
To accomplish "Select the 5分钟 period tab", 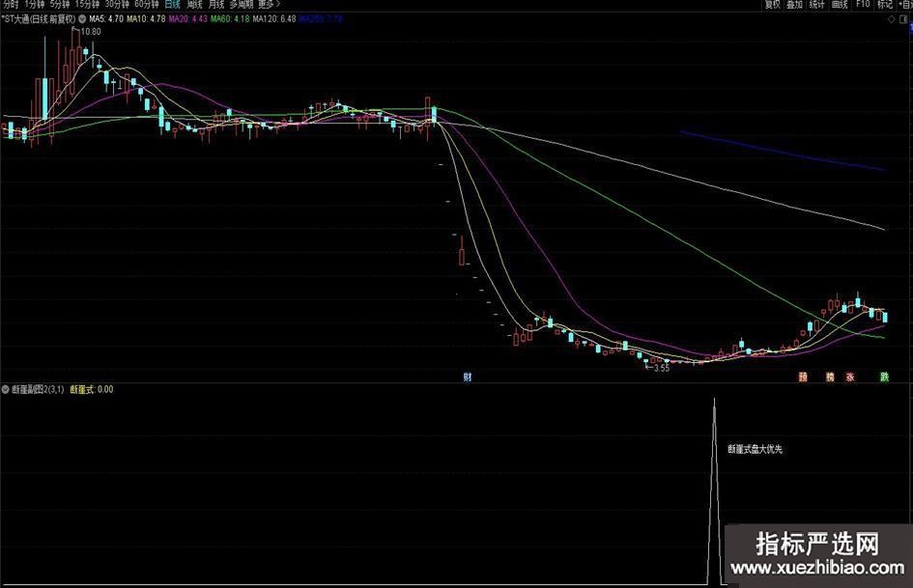I will [60, 4].
